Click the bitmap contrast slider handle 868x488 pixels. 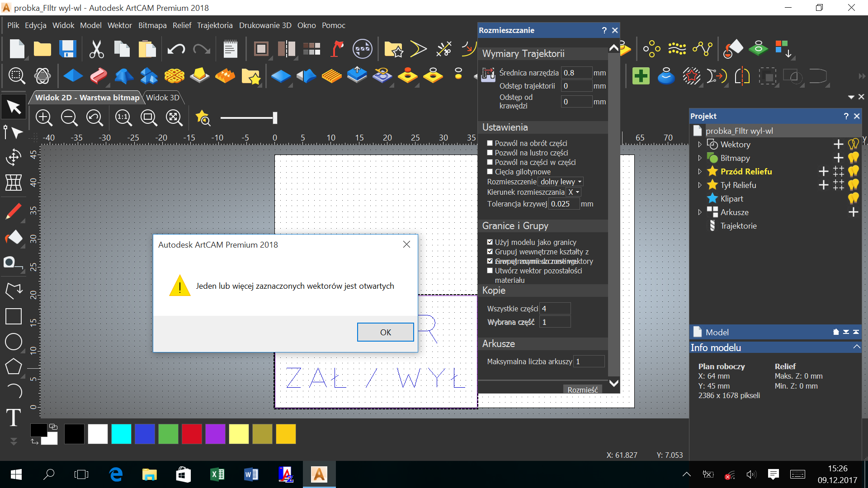(275, 118)
